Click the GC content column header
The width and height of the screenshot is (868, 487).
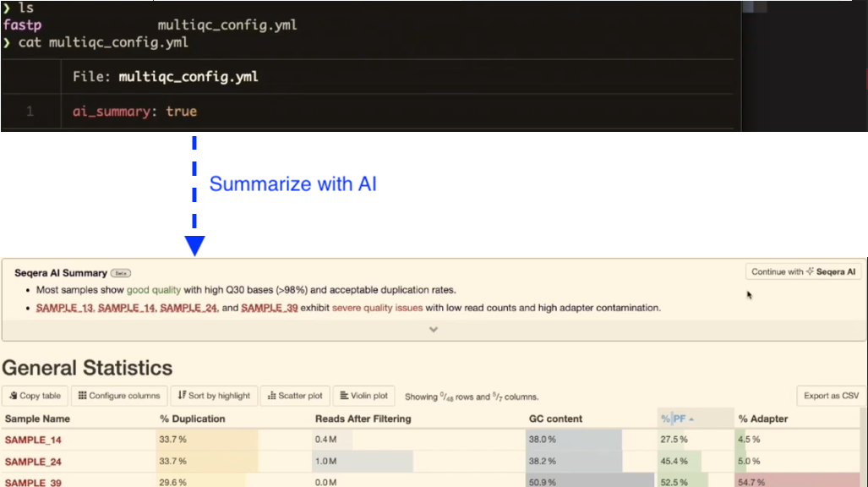pyautogui.click(x=555, y=419)
